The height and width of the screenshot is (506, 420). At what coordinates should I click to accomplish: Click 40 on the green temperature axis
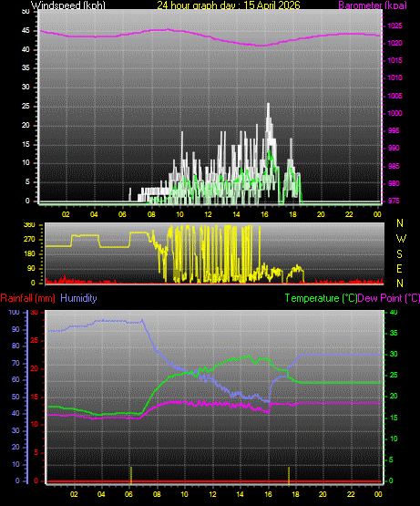(394, 312)
